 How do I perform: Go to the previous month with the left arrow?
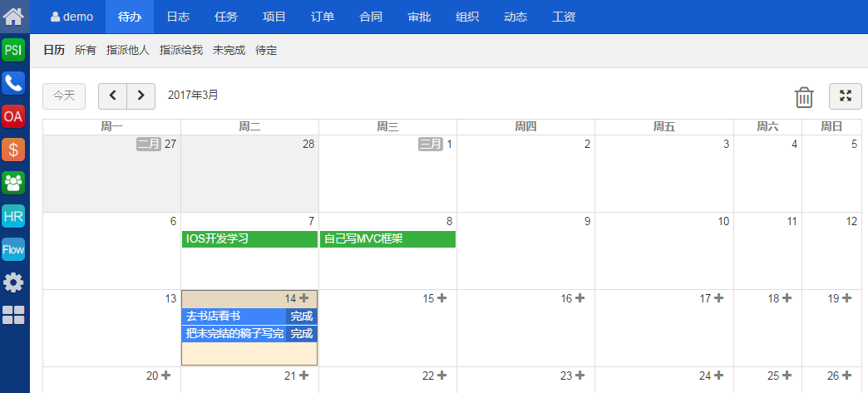point(113,96)
